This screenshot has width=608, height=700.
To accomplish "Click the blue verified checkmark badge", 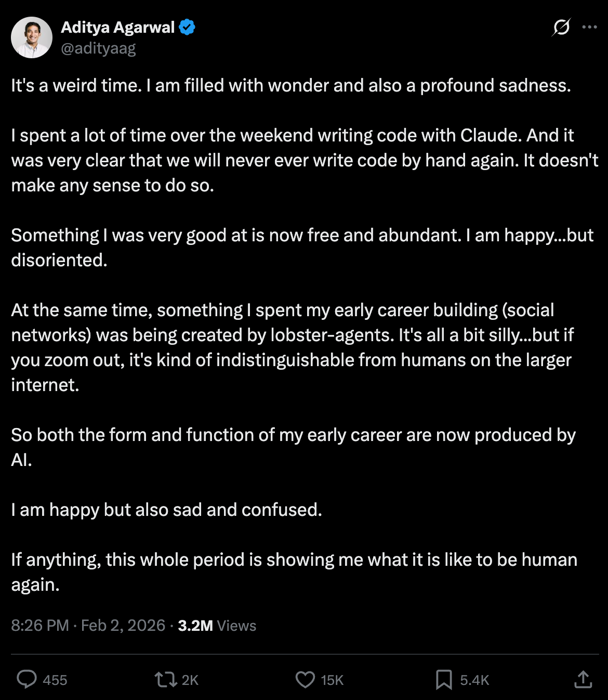I will click(187, 27).
